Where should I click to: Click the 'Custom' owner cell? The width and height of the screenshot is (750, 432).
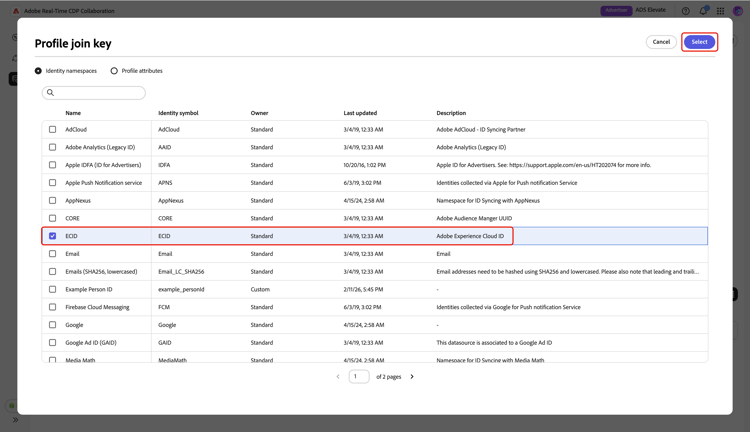click(260, 289)
